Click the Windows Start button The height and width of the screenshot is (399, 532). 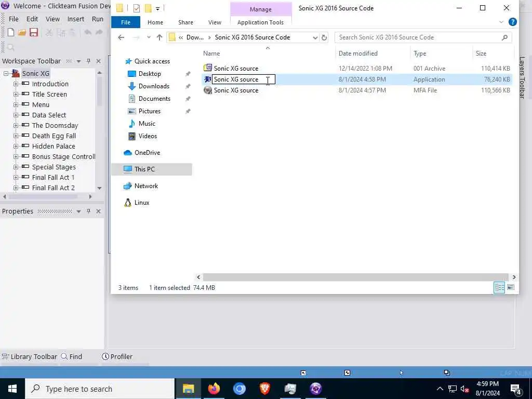click(12, 389)
